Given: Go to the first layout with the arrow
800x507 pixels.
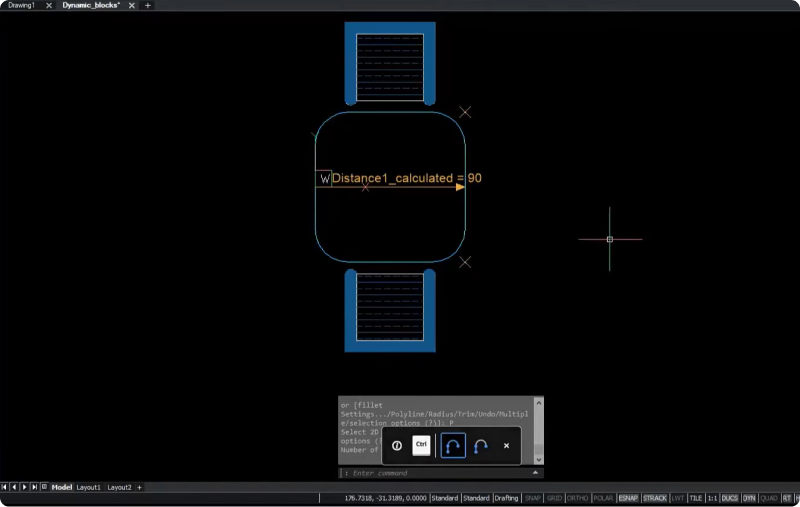Looking at the screenshot, I should pos(5,487).
